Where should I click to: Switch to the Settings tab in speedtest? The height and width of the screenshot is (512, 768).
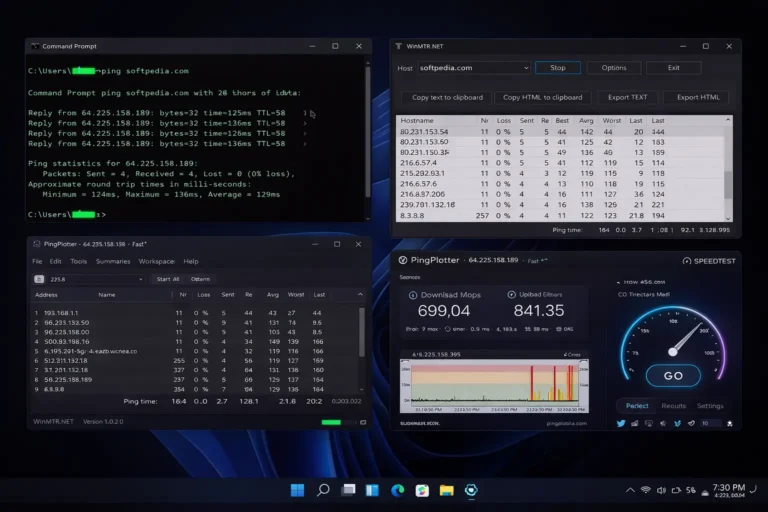[x=710, y=406]
